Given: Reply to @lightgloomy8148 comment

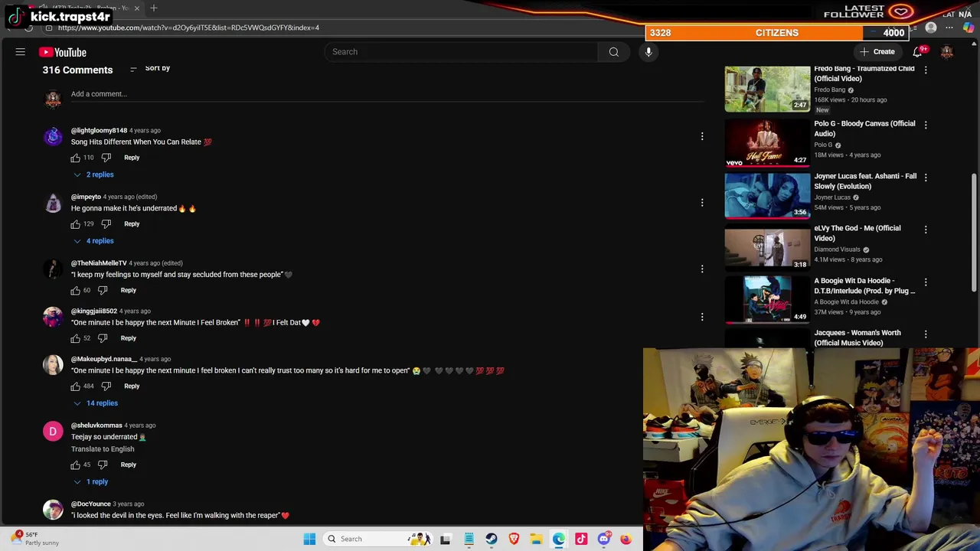Looking at the screenshot, I should pyautogui.click(x=132, y=158).
